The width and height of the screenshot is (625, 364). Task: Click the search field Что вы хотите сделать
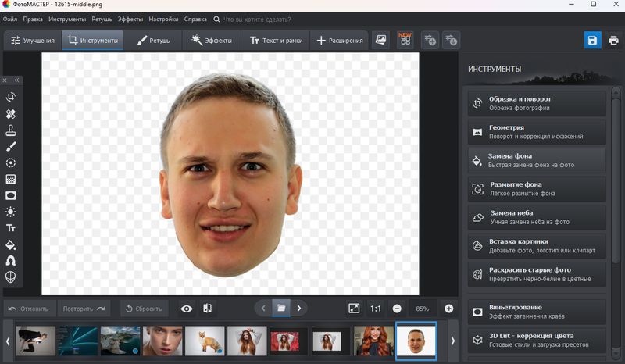tap(257, 19)
